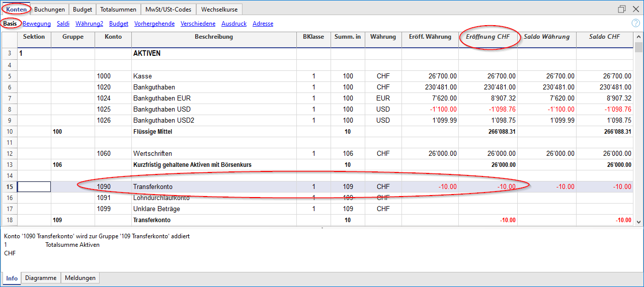Go to the Wechselkurse tab

(x=220, y=10)
